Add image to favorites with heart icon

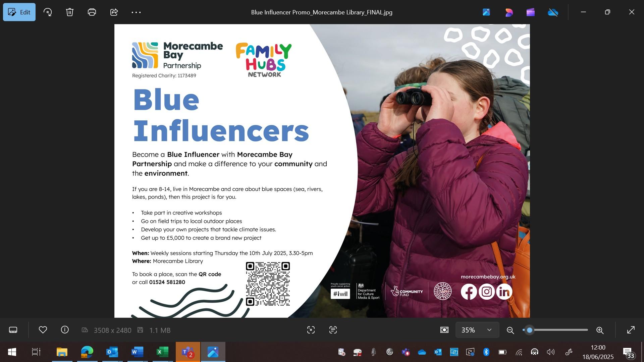43,330
